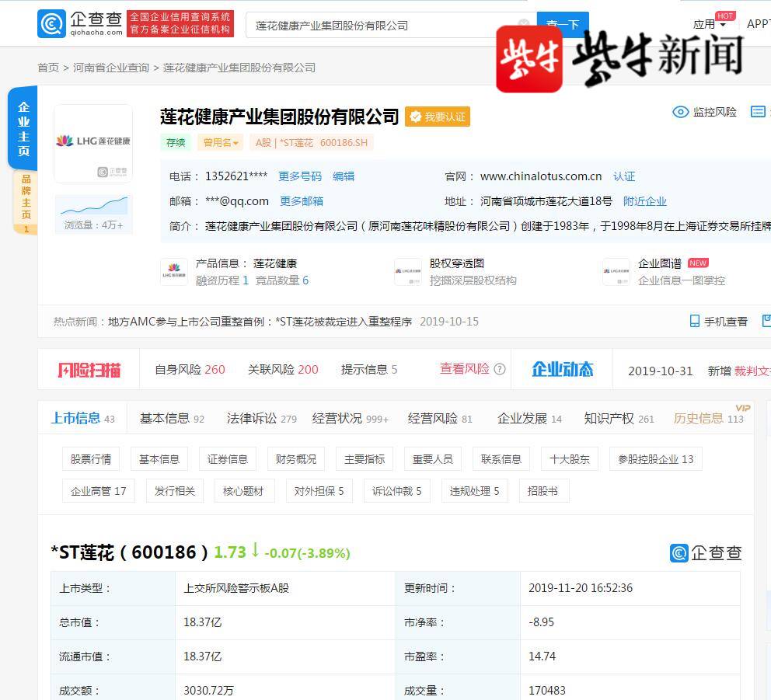Click the question mark beside 查看风险
This screenshot has height=700, width=771.
(500, 369)
